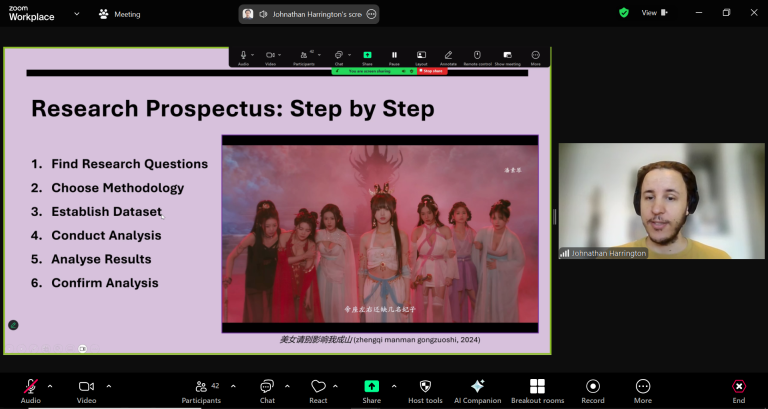Click the 'Choose Methodology' list item
This screenshot has width=768, height=409.
click(x=118, y=188)
